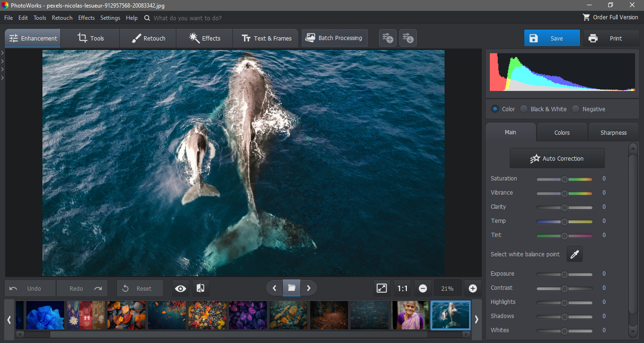
Task: Click the filmstrip horizontal scrollbar
Action: (239, 335)
